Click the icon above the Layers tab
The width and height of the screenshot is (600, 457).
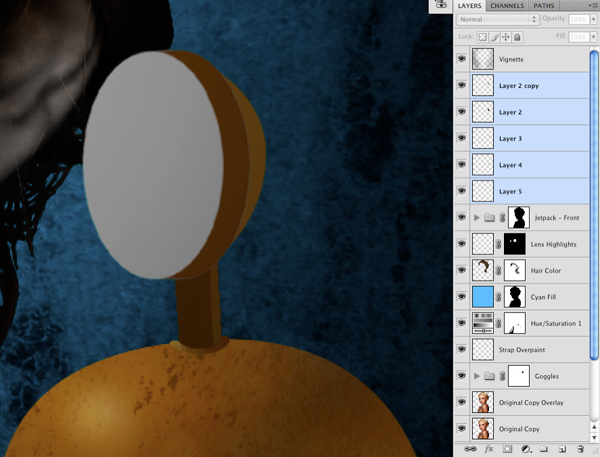[441, 5]
